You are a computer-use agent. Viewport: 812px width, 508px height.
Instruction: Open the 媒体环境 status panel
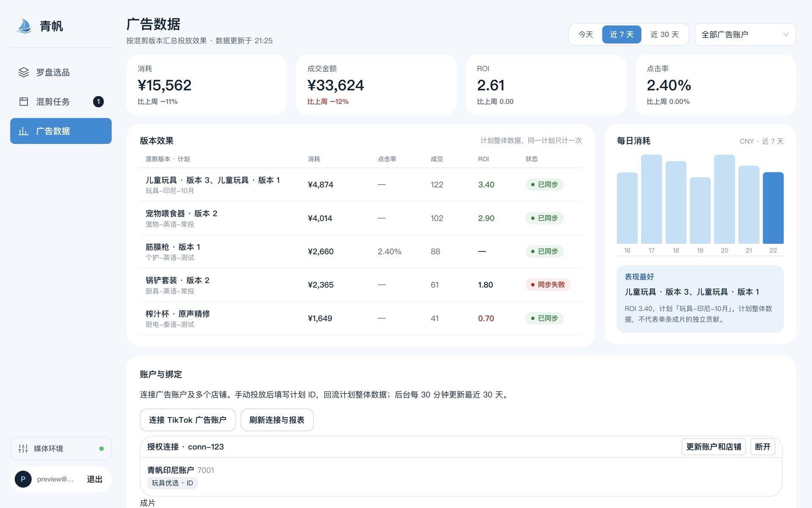[61, 449]
